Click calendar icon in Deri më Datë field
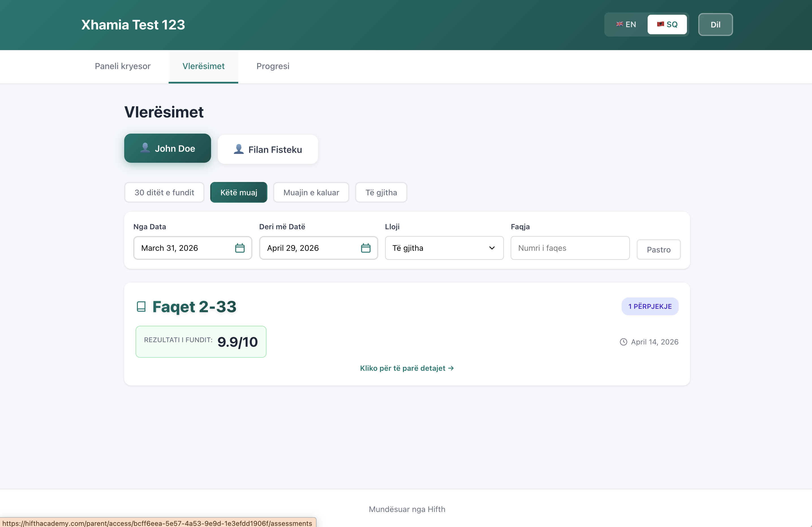 pyautogui.click(x=366, y=248)
